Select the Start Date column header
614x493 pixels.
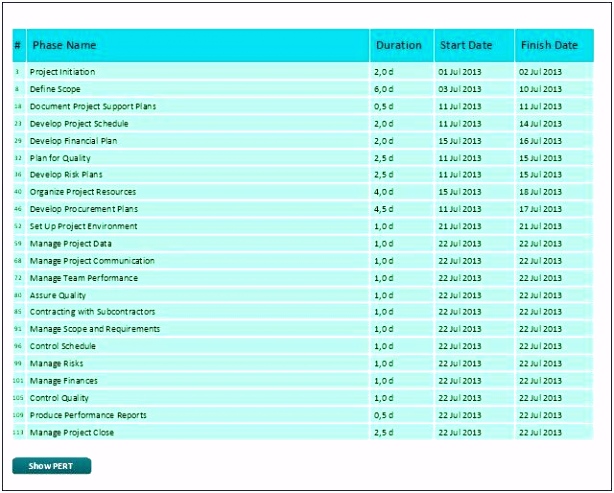(474, 45)
